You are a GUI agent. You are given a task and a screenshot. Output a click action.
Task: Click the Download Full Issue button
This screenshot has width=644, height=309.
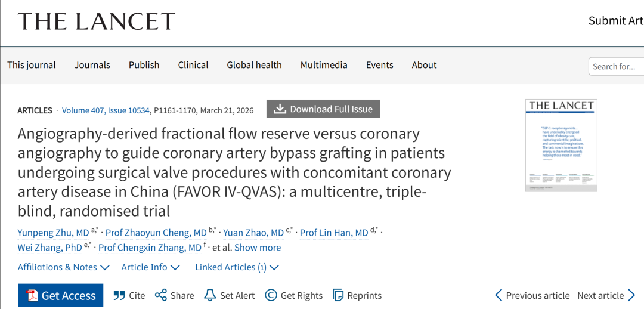tap(323, 109)
